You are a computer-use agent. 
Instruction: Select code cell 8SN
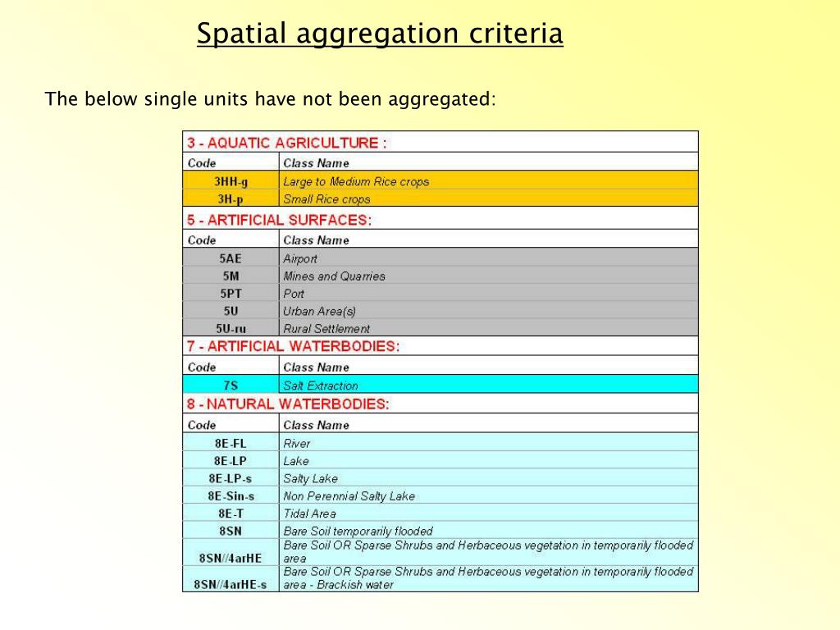click(231, 531)
